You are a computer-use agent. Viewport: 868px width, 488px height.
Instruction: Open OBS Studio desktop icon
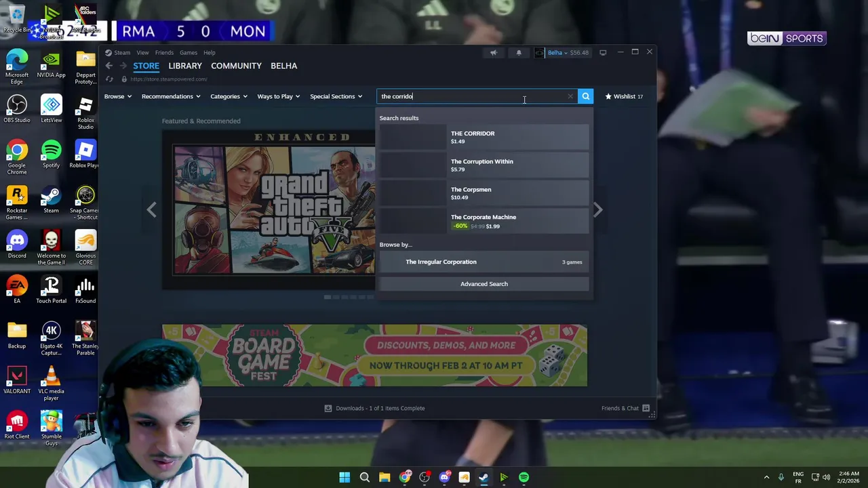17,109
